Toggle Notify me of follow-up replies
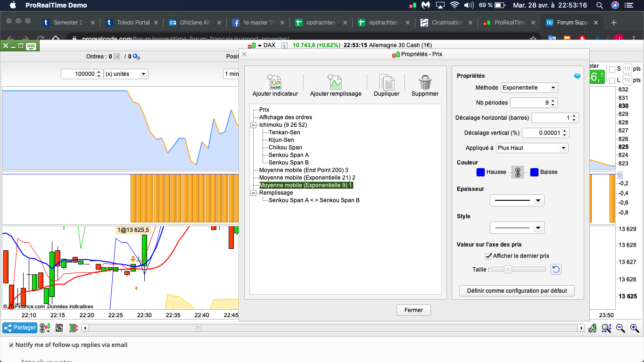This screenshot has height=362, width=644. [x=11, y=345]
